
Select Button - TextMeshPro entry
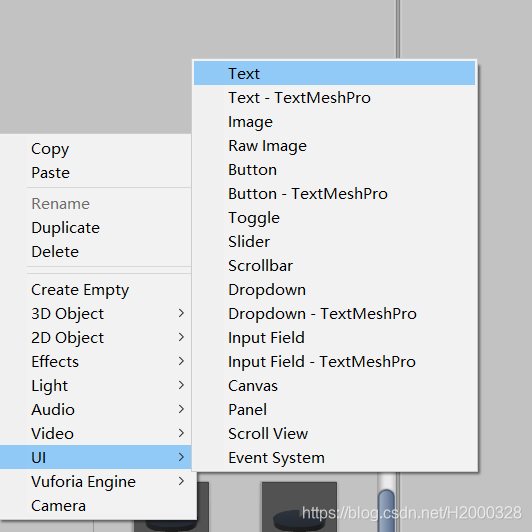click(x=334, y=194)
